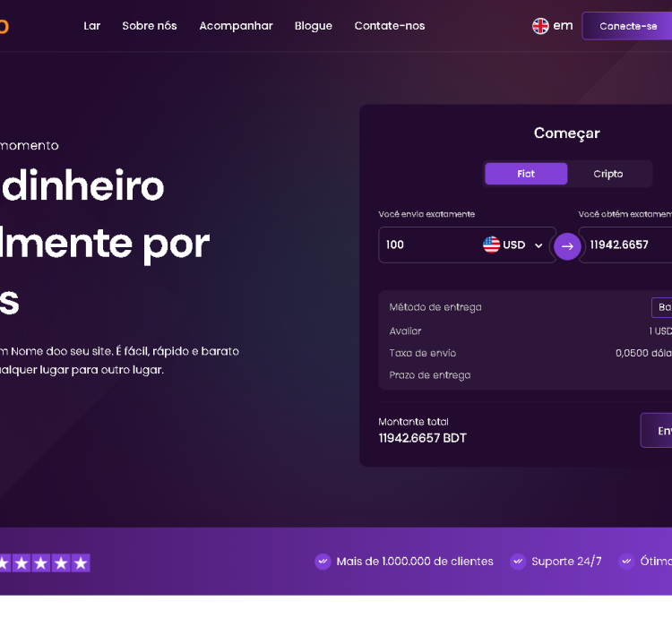Open the Método de entrega selection box
672x618 pixels.
pos(661,307)
